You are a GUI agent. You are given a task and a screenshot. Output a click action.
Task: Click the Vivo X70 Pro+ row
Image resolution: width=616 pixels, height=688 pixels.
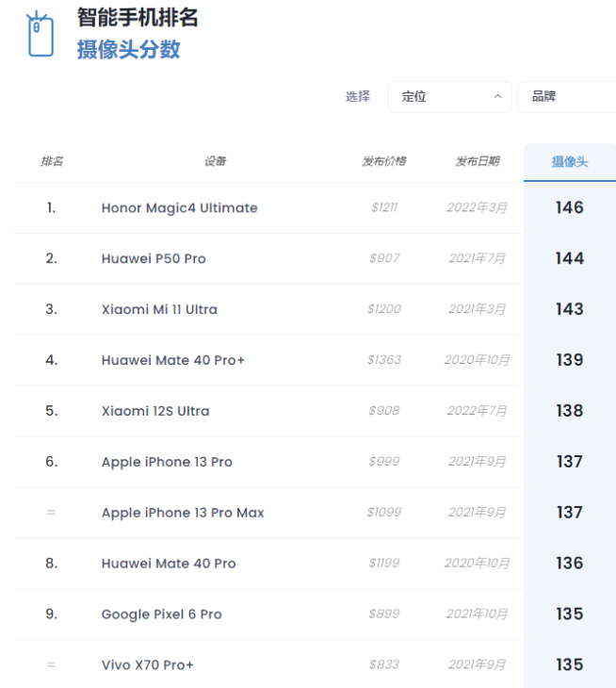point(148,665)
